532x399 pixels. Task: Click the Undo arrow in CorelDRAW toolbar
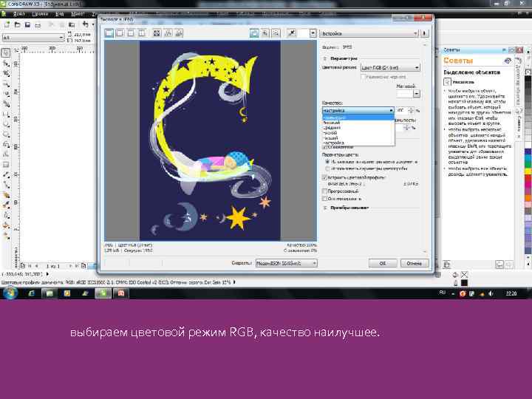(85, 24)
